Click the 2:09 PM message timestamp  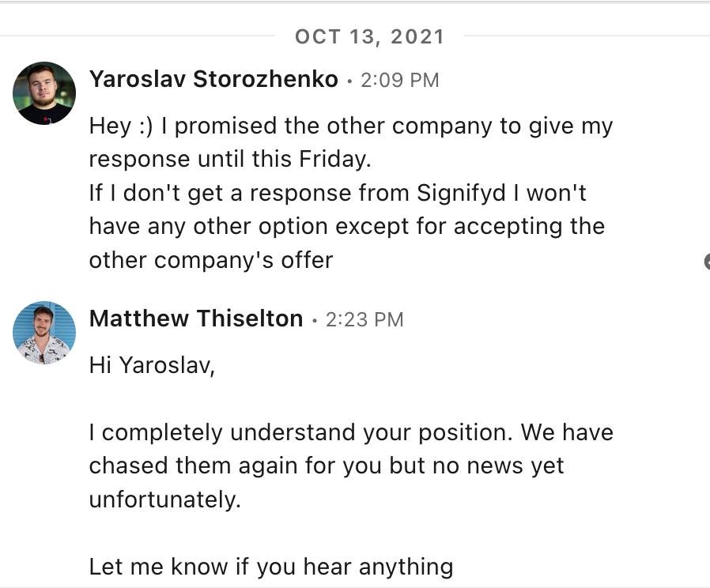[x=399, y=80]
